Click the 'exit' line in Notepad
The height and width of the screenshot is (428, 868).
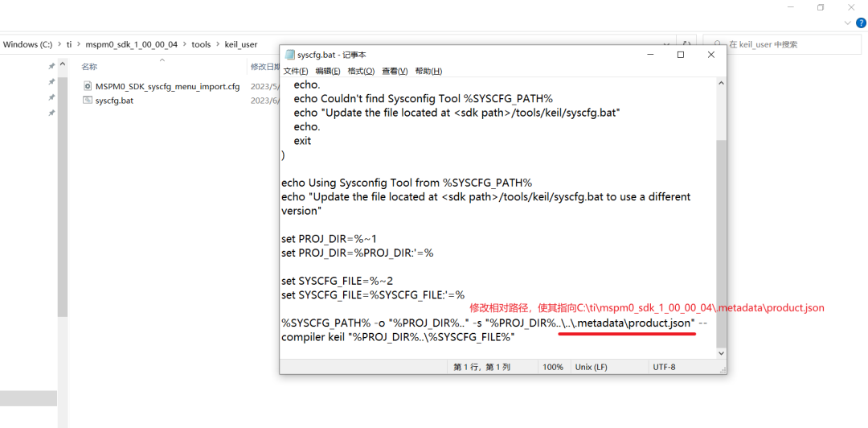[302, 141]
